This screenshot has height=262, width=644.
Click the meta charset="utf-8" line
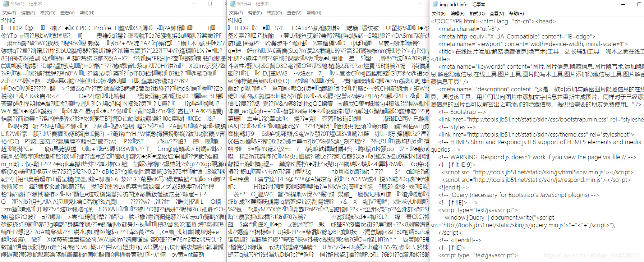click(x=469, y=29)
